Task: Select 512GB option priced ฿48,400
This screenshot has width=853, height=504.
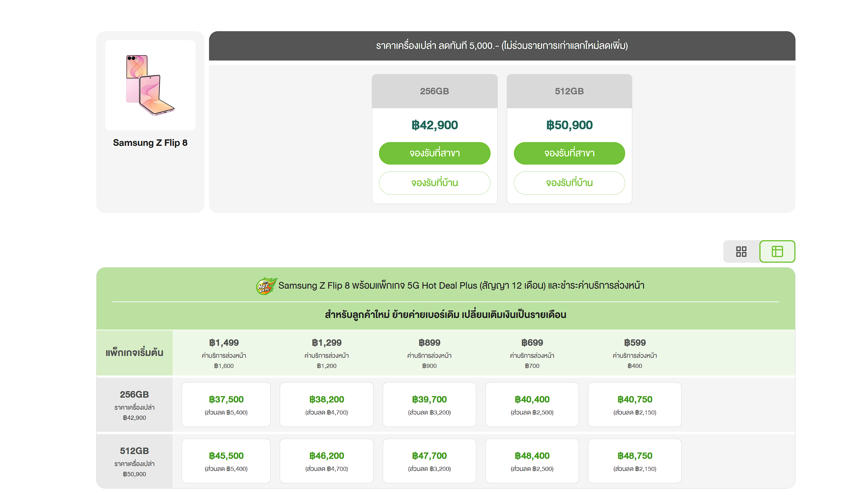Action: (x=532, y=461)
